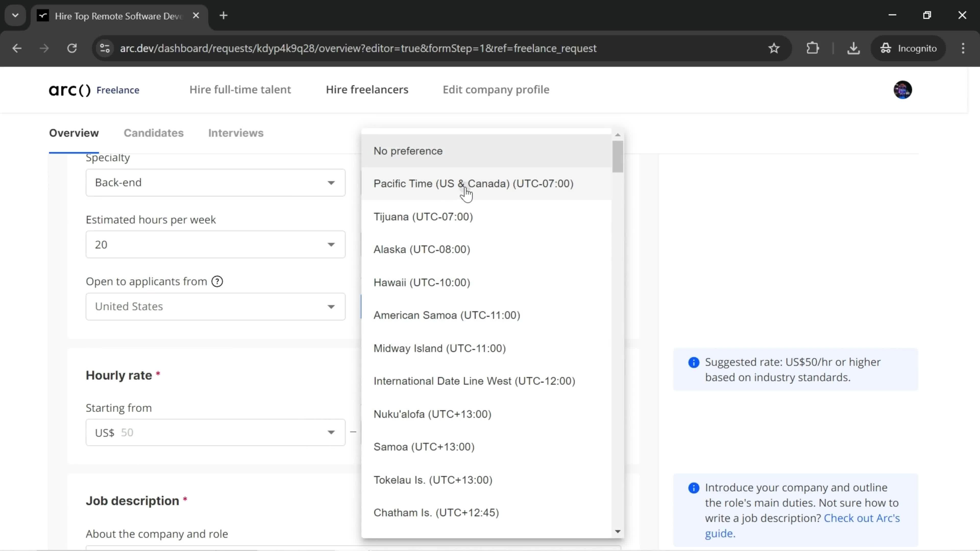This screenshot has width=980, height=551.
Task: Open the downloads icon
Action: coord(853,48)
